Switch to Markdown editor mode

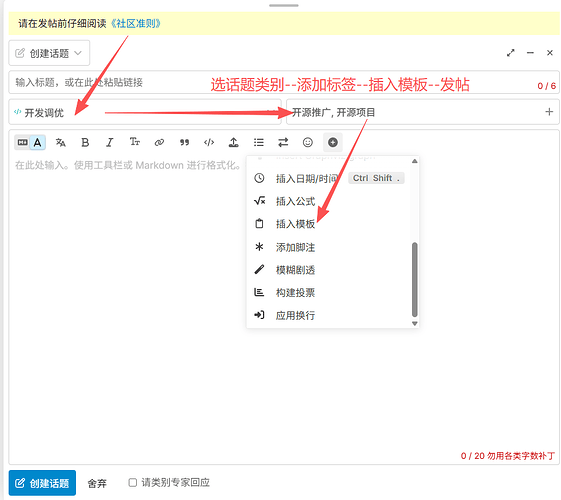(x=22, y=143)
